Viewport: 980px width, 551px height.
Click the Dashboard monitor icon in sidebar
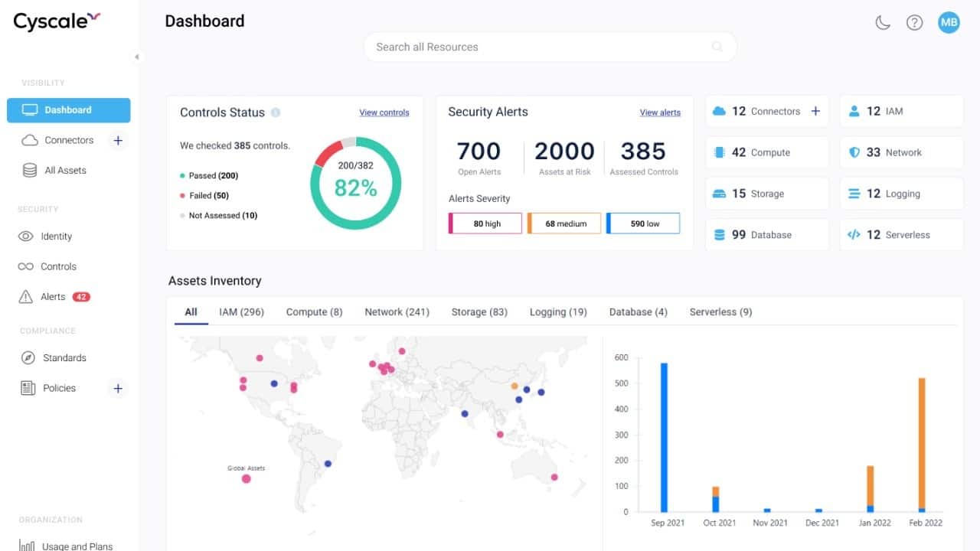(x=30, y=110)
